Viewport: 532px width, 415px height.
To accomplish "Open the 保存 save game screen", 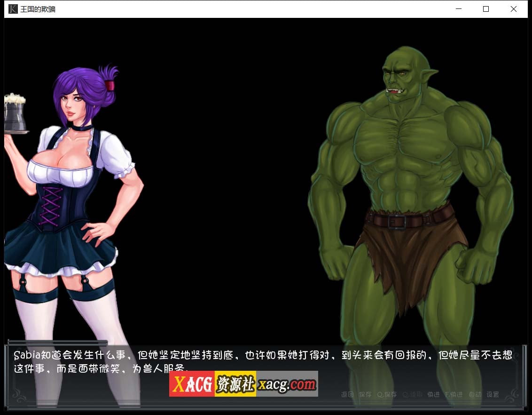I will coord(364,394).
